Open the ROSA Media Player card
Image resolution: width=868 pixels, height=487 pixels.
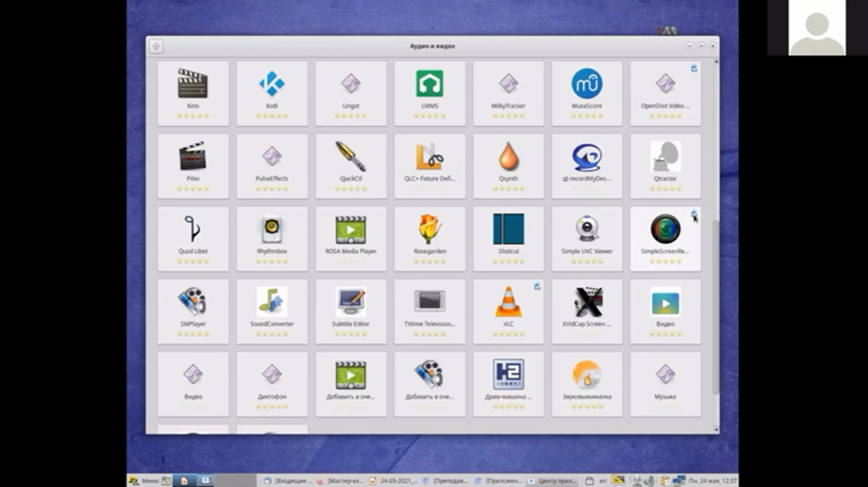point(351,238)
